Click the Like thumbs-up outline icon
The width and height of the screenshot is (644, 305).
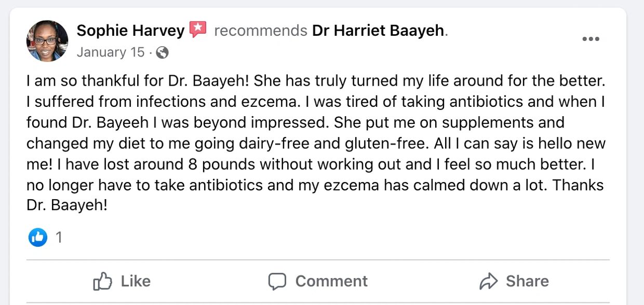click(x=103, y=281)
